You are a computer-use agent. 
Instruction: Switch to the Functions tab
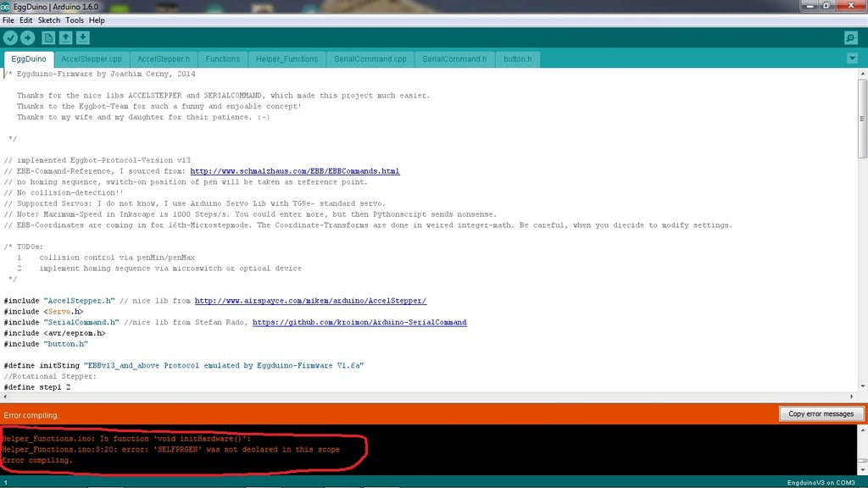(x=223, y=59)
